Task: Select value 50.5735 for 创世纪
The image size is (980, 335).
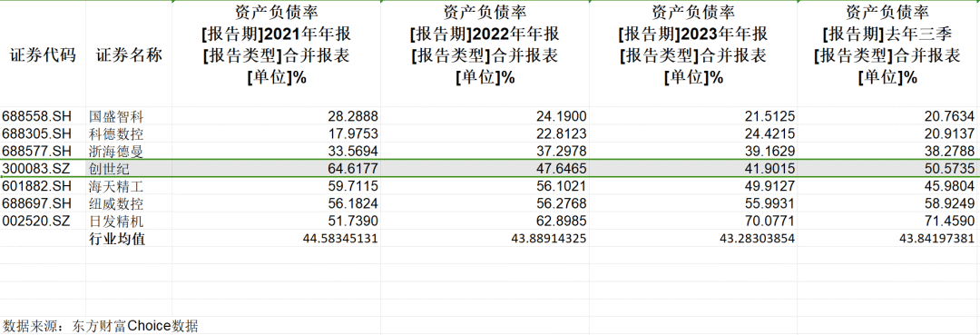Action: 888,168
